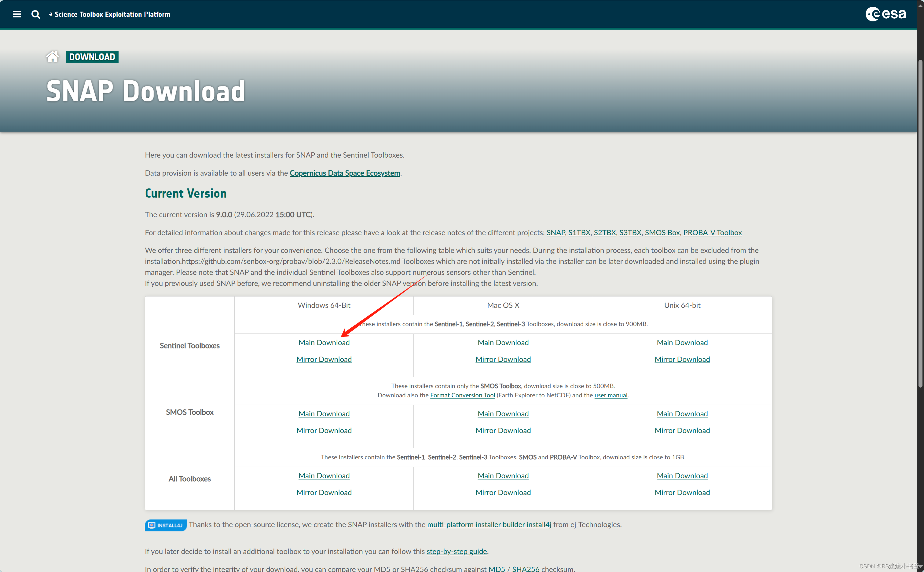Open multi-platform installer builder install4j link

(489, 524)
